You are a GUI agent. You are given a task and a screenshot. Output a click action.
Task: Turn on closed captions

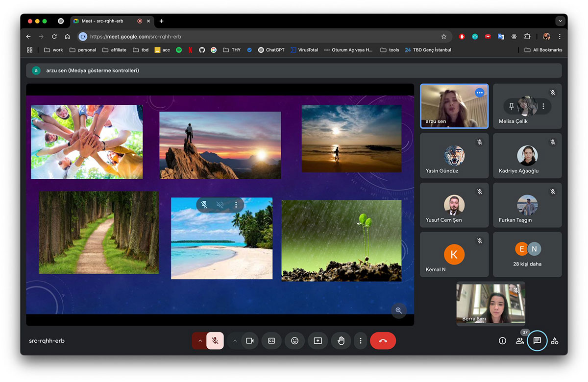pos(271,341)
